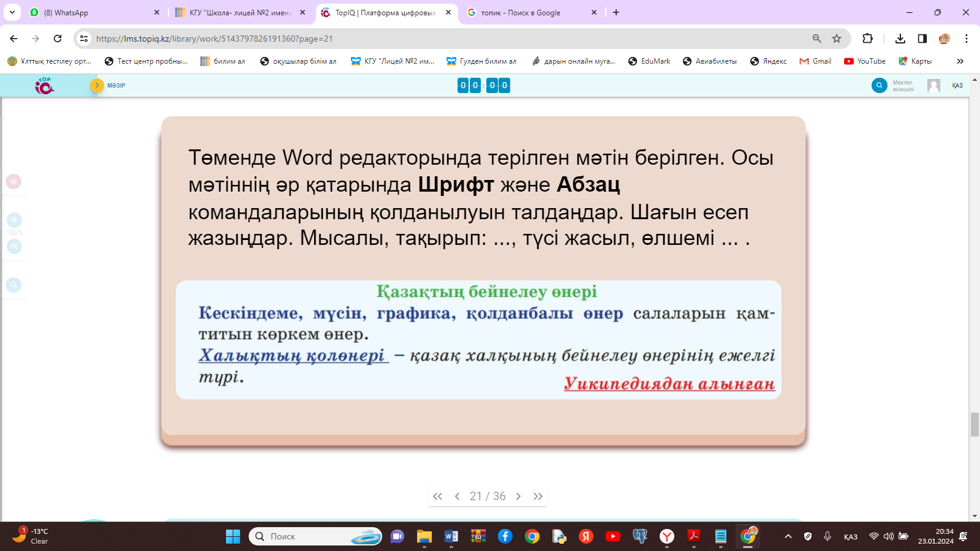Zoom in using the upper magnifier button
Screen dimensions: 980x551
(14, 220)
